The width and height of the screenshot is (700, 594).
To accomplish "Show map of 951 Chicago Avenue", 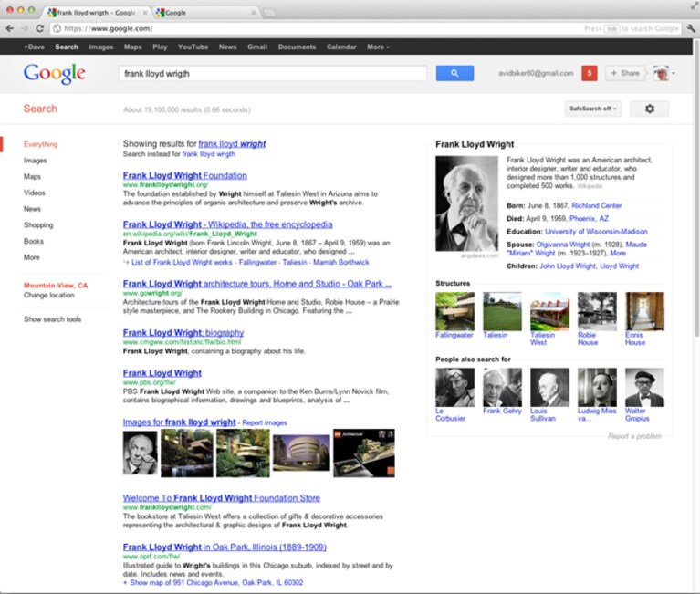I will pos(216,583).
